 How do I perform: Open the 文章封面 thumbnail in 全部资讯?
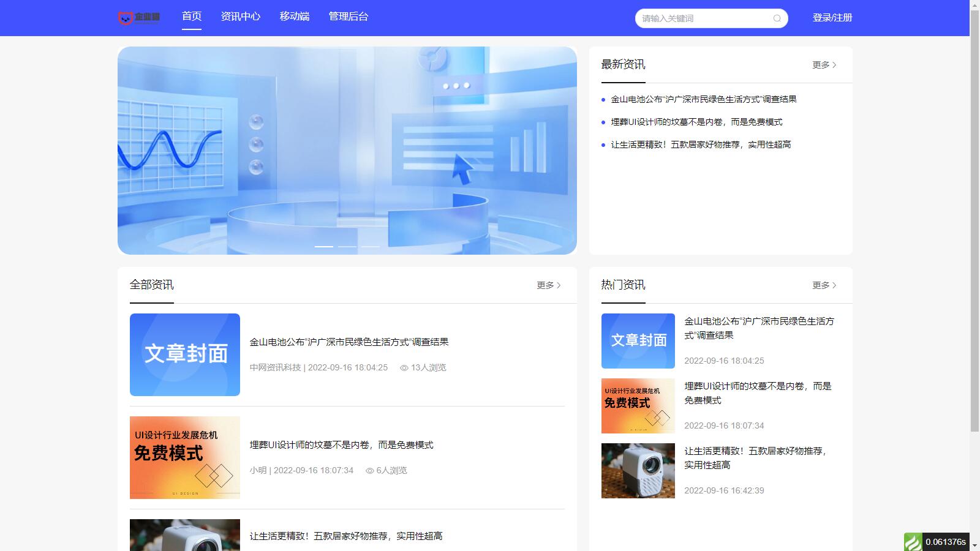[185, 354]
